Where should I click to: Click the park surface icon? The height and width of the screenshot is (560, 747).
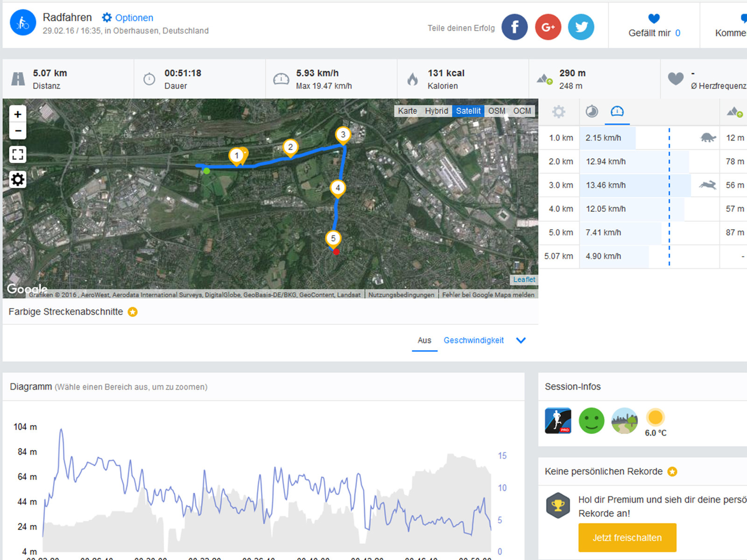coord(625,420)
